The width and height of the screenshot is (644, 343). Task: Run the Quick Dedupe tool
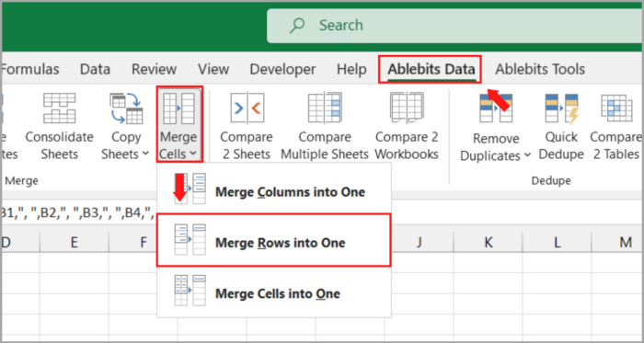pyautogui.click(x=561, y=126)
